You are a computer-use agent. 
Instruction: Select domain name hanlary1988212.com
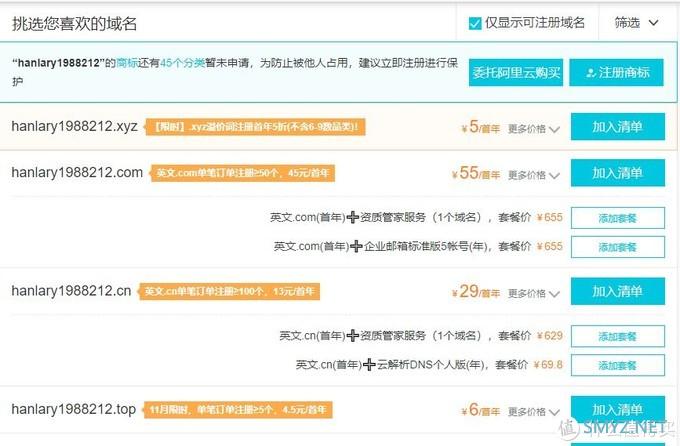pyautogui.click(x=77, y=172)
